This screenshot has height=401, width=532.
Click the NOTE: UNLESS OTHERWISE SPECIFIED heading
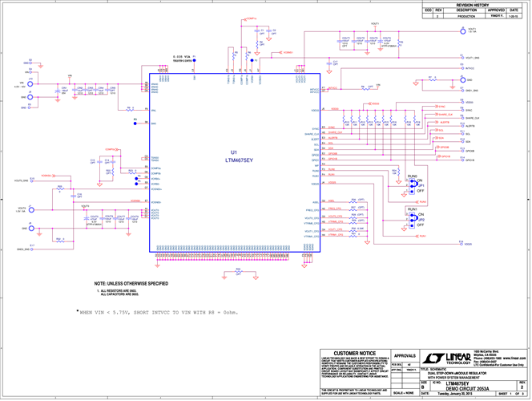(x=131, y=283)
